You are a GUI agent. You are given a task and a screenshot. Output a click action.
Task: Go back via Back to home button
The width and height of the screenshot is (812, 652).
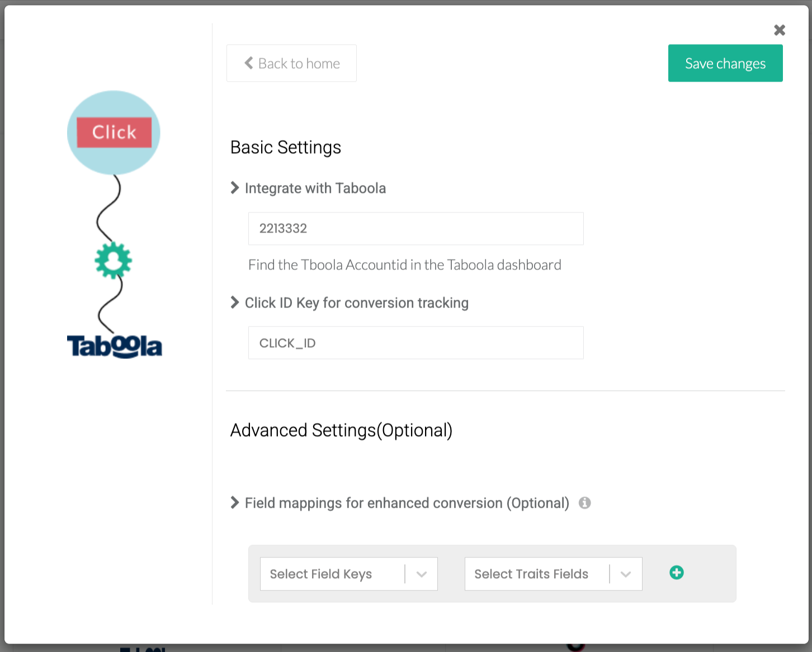291,63
